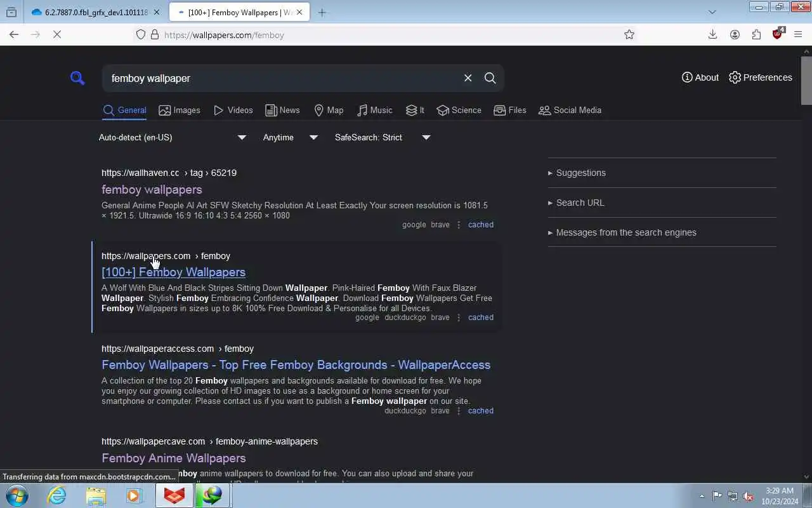The image size is (812, 508).
Task: Open the Anytime time range dropdown
Action: click(290, 137)
